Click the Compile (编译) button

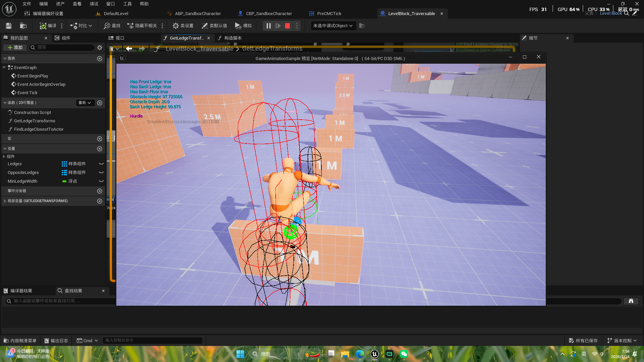48,26
